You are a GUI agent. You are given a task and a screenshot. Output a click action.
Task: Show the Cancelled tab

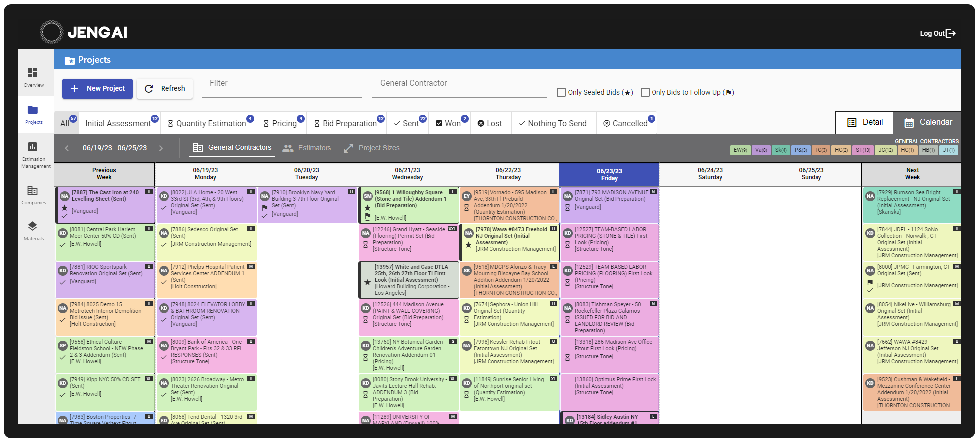point(627,123)
